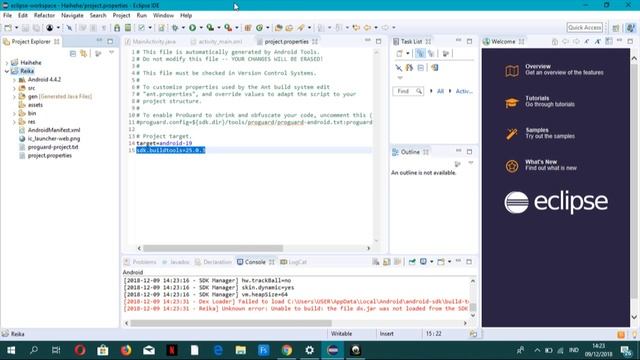The height and width of the screenshot is (360, 640).
Task: Switch to the MainActivity.java editor tab
Action: [x=151, y=42]
